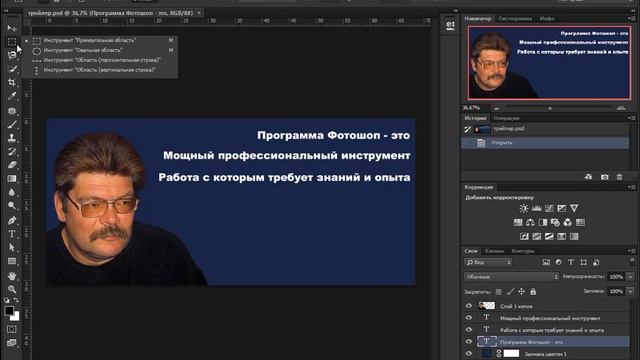Screen dimensions: 640x360
Task: Add a Curves adjustment
Action: (549, 209)
